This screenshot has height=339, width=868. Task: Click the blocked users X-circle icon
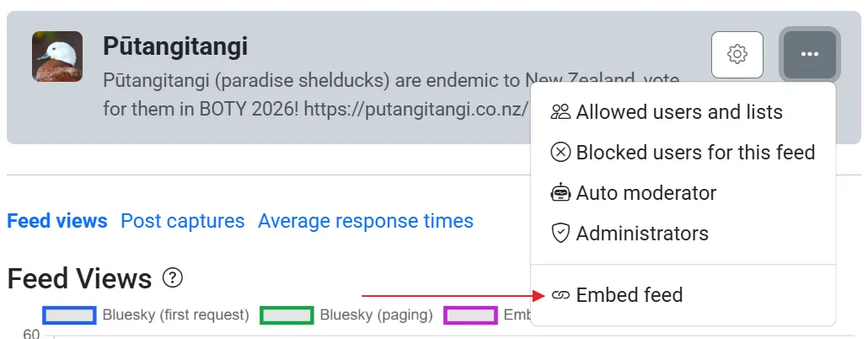[x=560, y=153]
